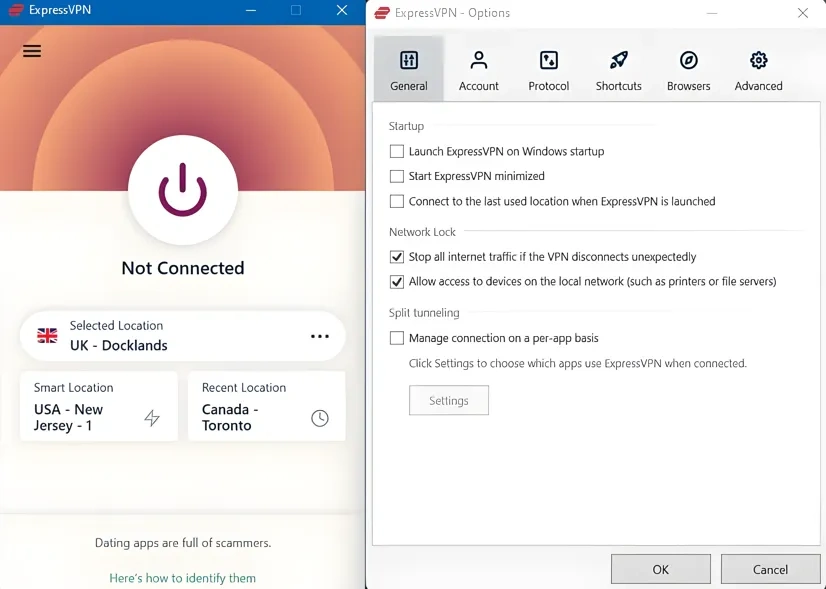Open the Protocol tab label
Viewport: 826px width, 589px height.
click(x=548, y=86)
